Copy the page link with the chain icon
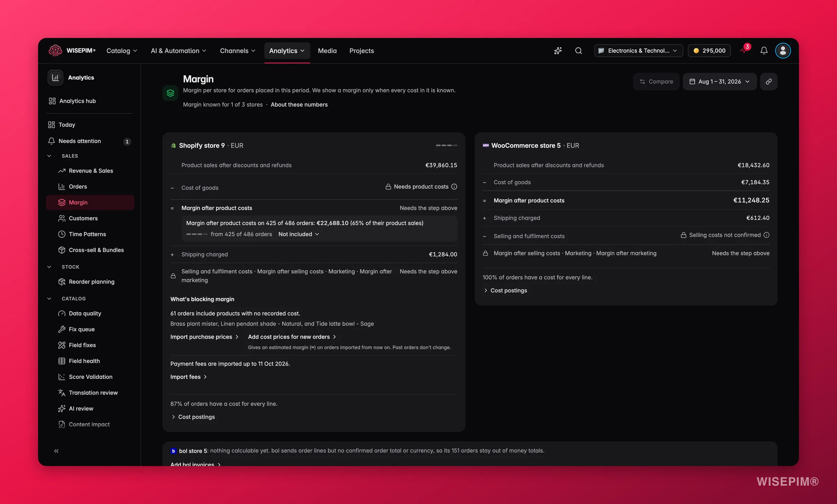The image size is (837, 504). pyautogui.click(x=769, y=82)
